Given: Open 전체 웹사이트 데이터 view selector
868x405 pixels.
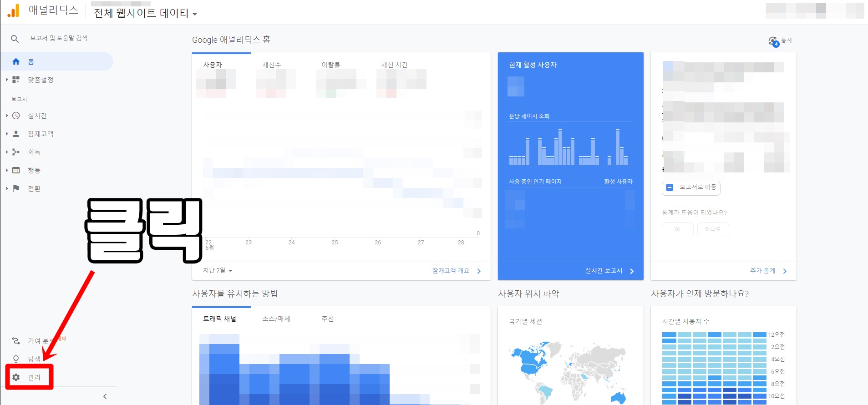Looking at the screenshot, I should click(145, 13).
